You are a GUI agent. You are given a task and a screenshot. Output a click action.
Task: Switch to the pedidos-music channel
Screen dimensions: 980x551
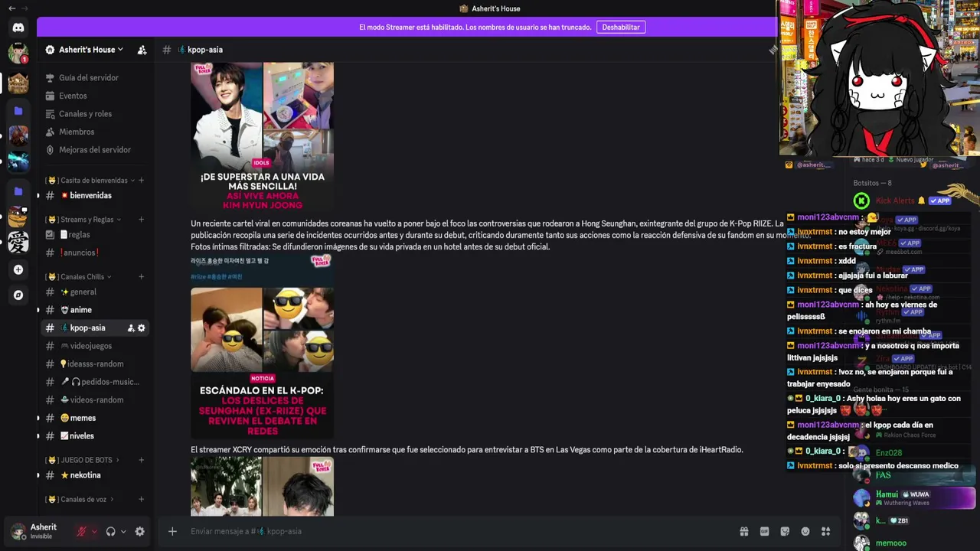[x=95, y=382]
